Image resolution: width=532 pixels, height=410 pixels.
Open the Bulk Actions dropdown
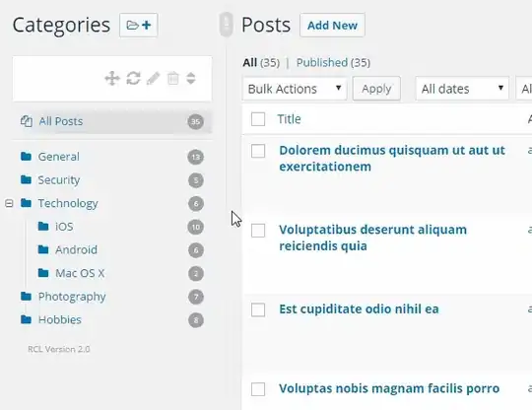pyautogui.click(x=295, y=89)
